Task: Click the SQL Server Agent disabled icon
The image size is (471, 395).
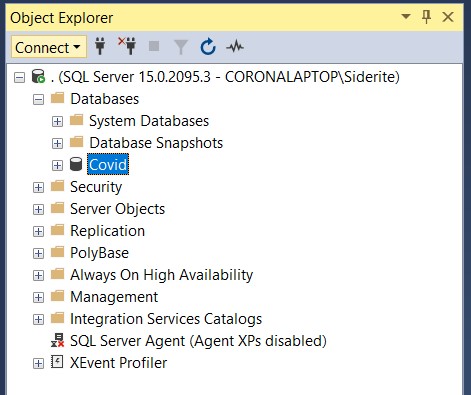Action: (57, 340)
